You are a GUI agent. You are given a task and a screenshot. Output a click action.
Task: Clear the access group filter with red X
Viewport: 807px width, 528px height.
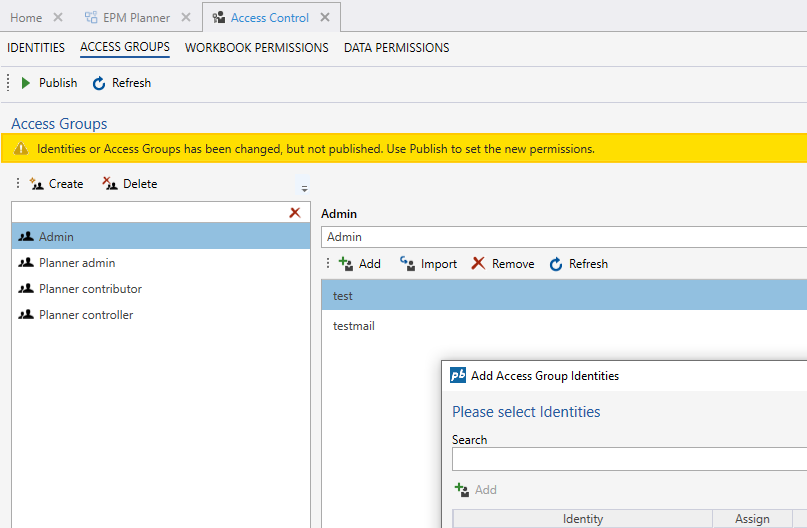(x=294, y=212)
